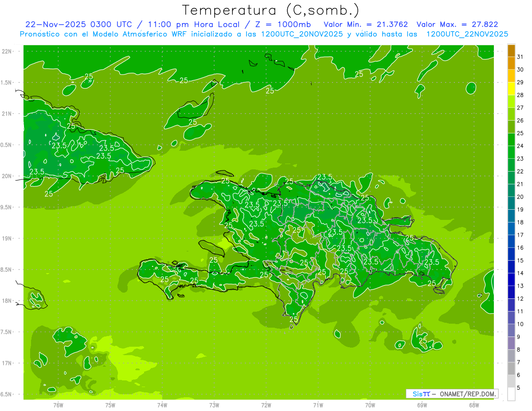
Task: Click the "19" colorbar label
Action: [520, 209]
